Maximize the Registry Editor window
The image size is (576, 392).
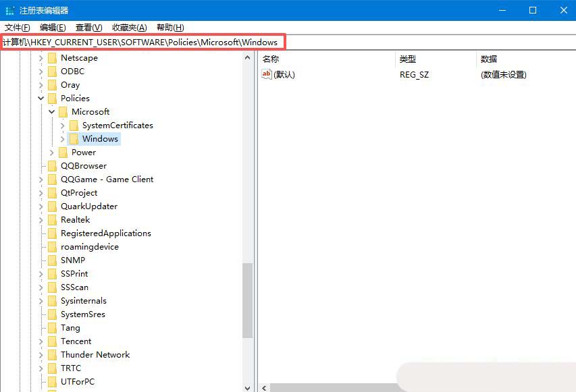click(x=533, y=10)
